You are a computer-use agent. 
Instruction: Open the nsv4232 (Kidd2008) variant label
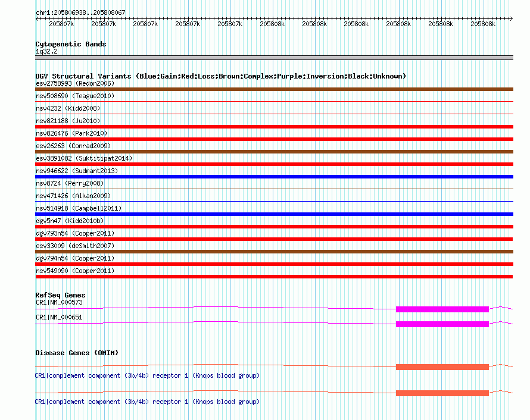coord(68,108)
